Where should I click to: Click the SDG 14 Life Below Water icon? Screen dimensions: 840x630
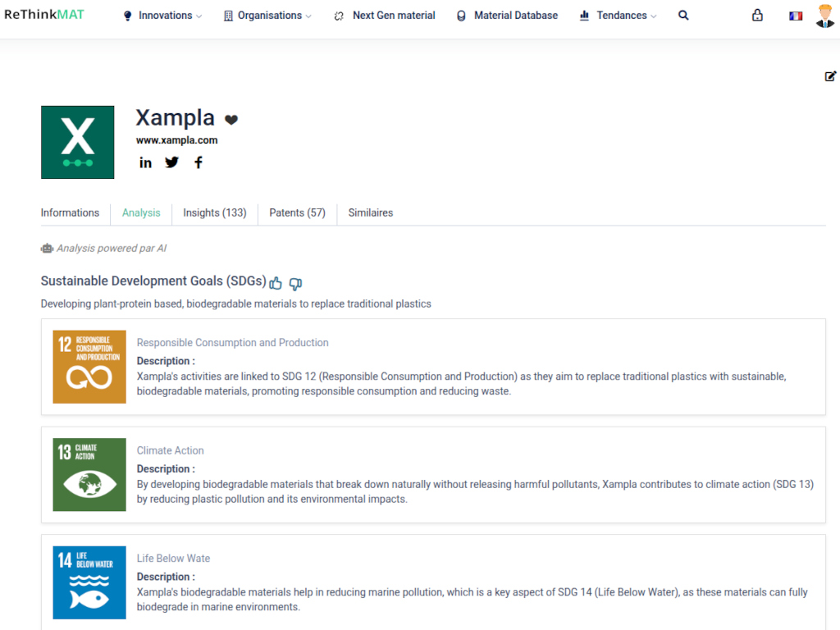click(x=89, y=582)
